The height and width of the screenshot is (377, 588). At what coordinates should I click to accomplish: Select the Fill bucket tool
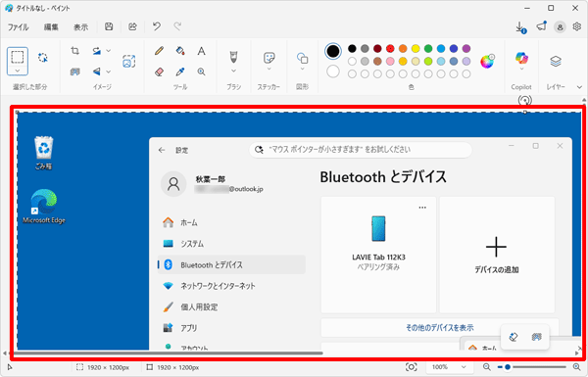(x=180, y=51)
